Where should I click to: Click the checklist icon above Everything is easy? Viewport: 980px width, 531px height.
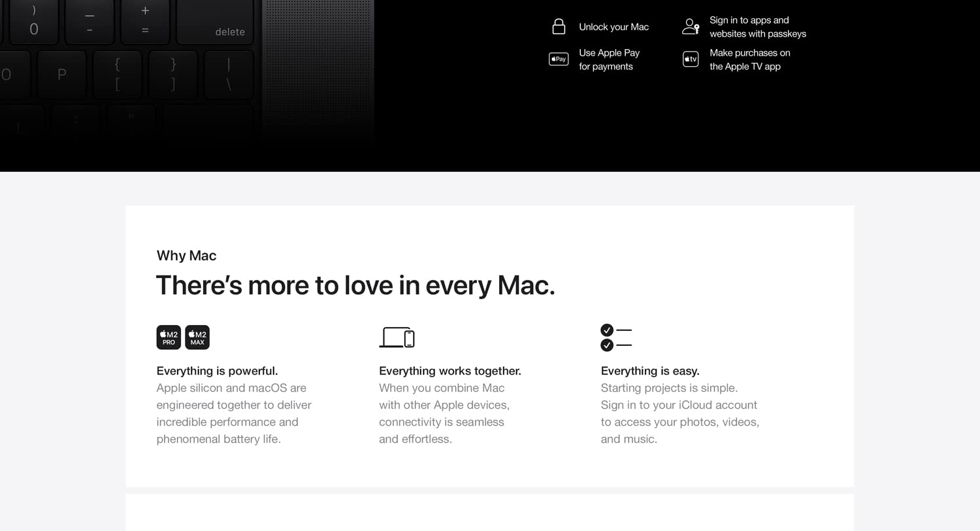click(x=615, y=337)
